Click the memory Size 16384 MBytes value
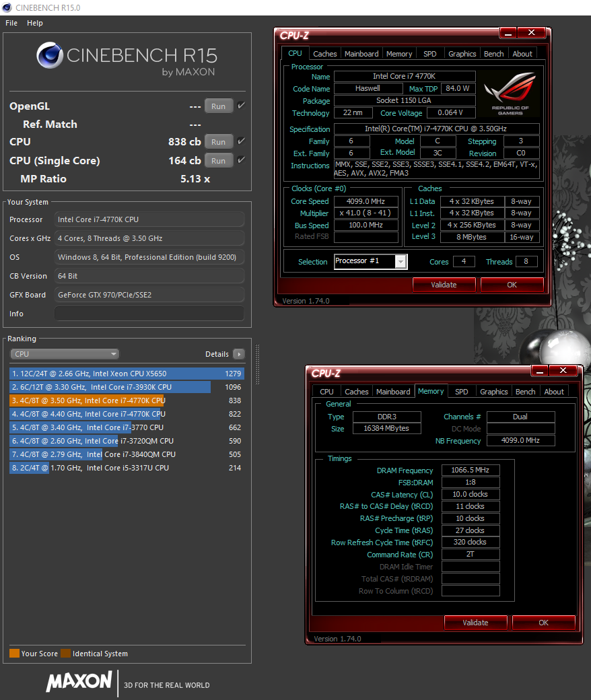 pyautogui.click(x=386, y=429)
